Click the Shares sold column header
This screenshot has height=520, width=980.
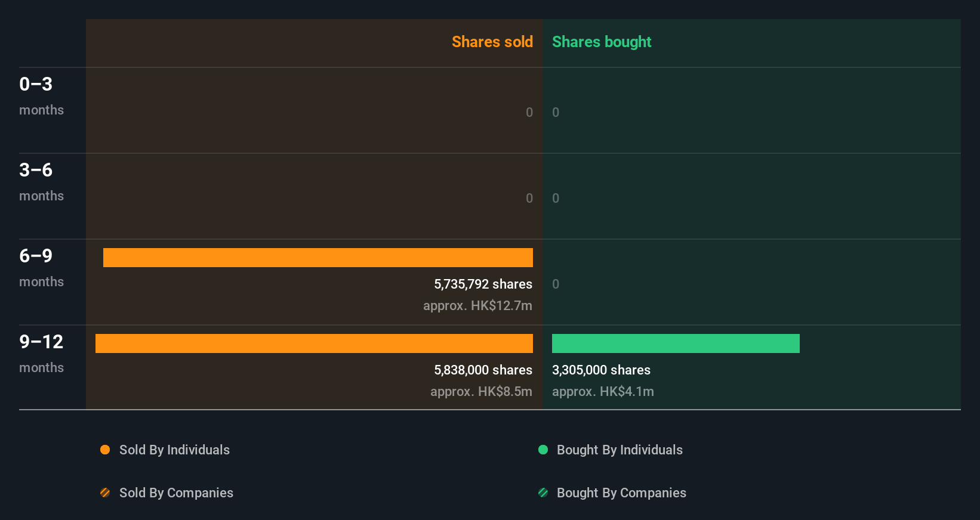tap(492, 42)
